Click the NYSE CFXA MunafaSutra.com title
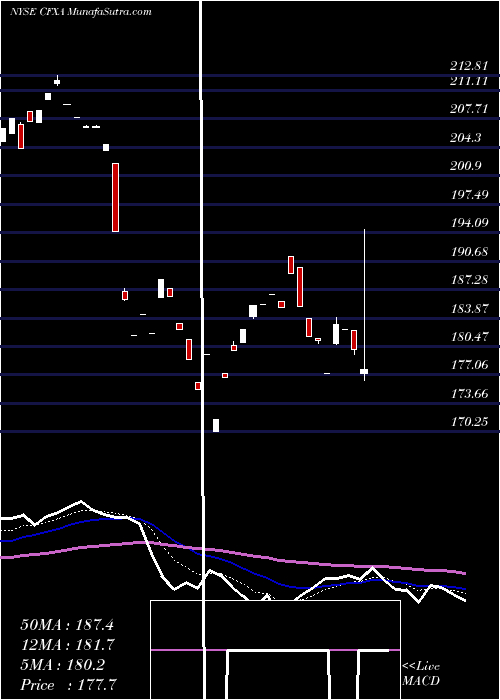 81,12
